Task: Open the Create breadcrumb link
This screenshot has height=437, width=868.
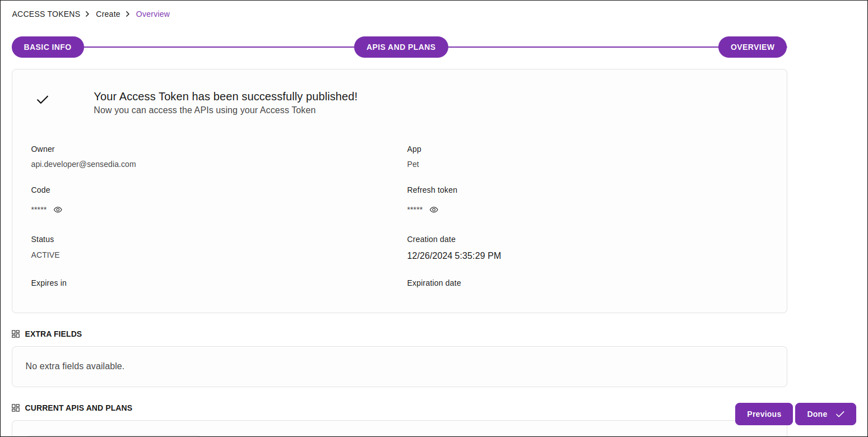Action: pos(108,13)
